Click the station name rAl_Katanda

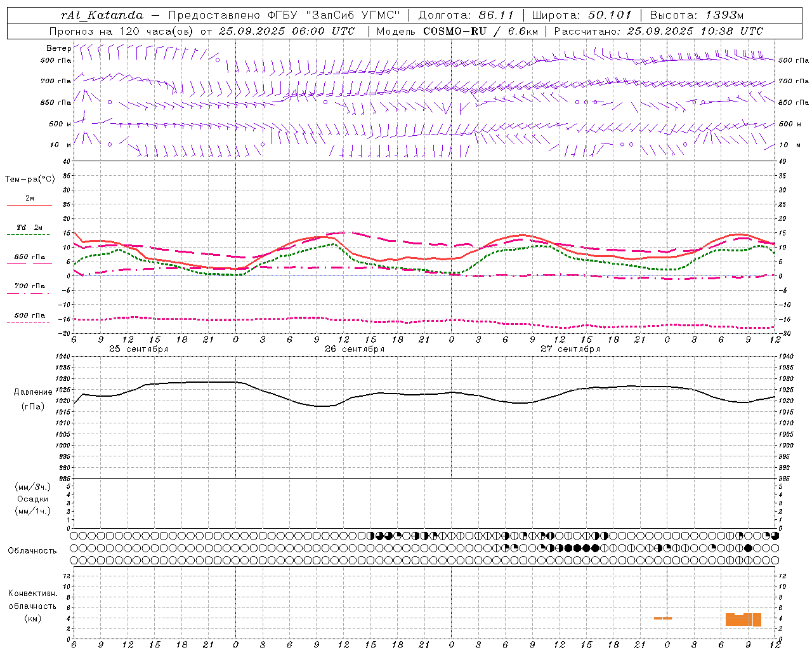(x=102, y=15)
